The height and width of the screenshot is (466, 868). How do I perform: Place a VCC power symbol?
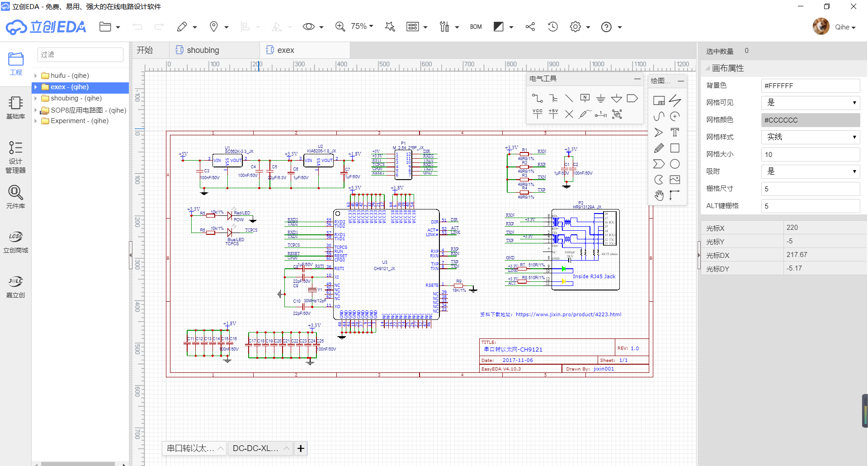point(537,114)
